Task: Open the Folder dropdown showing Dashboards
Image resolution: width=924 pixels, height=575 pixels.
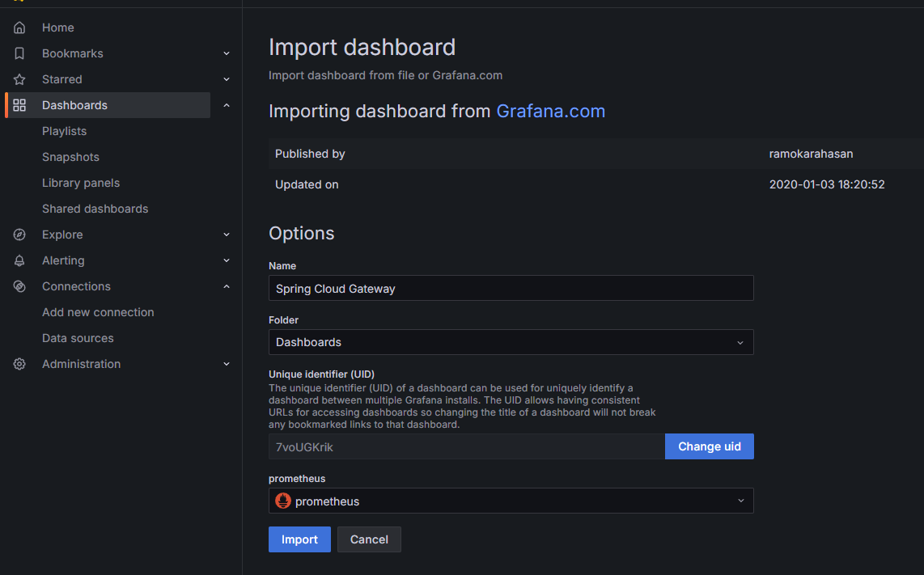Action: 511,342
